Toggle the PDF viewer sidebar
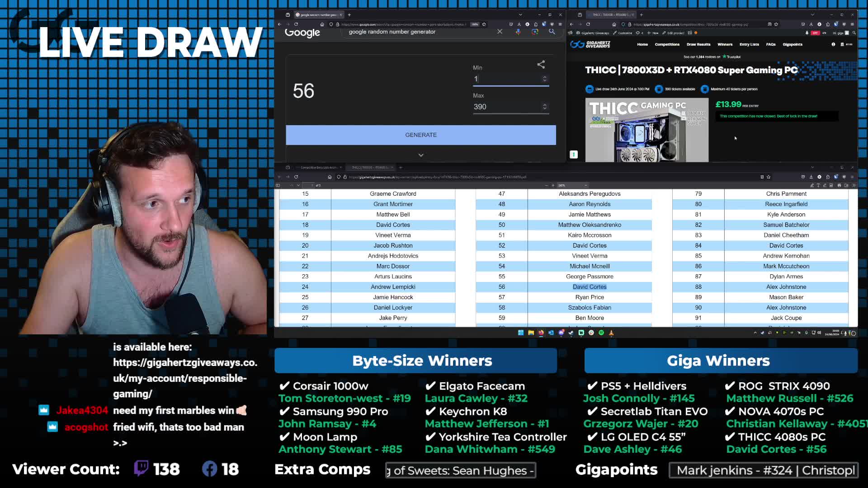 point(278,185)
